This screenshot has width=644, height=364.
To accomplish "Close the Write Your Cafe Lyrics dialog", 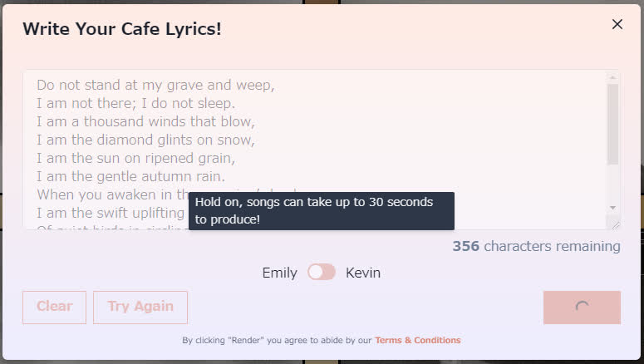I will coord(617,24).
